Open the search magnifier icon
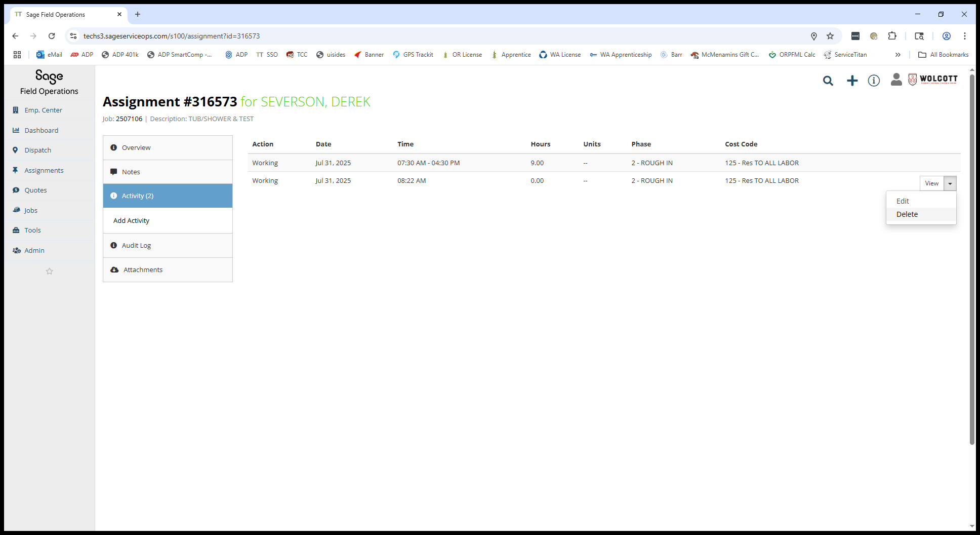The image size is (980, 535). click(x=828, y=81)
